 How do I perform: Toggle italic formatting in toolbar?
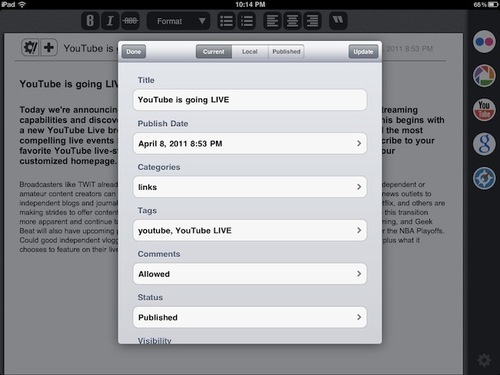coord(110,21)
